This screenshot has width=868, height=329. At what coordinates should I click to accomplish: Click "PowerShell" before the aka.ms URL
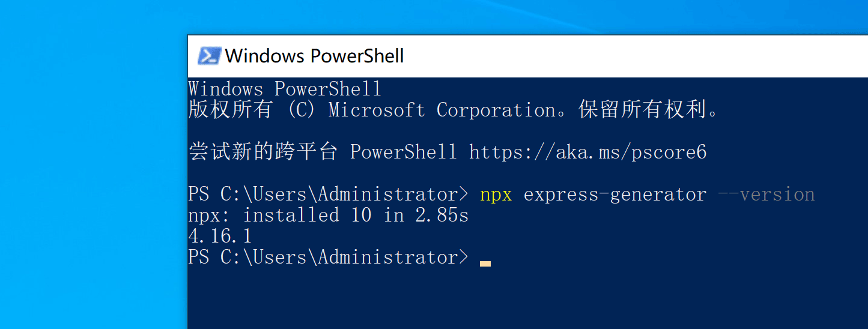tap(403, 152)
